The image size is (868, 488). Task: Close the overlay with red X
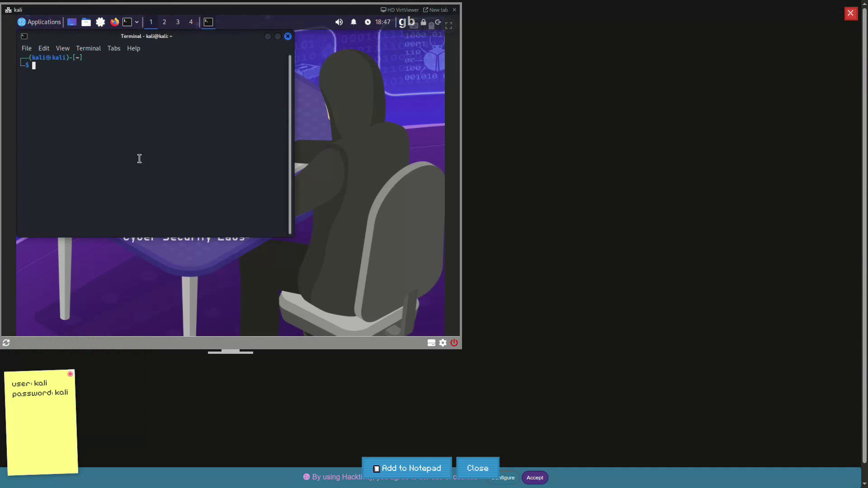coord(851,13)
